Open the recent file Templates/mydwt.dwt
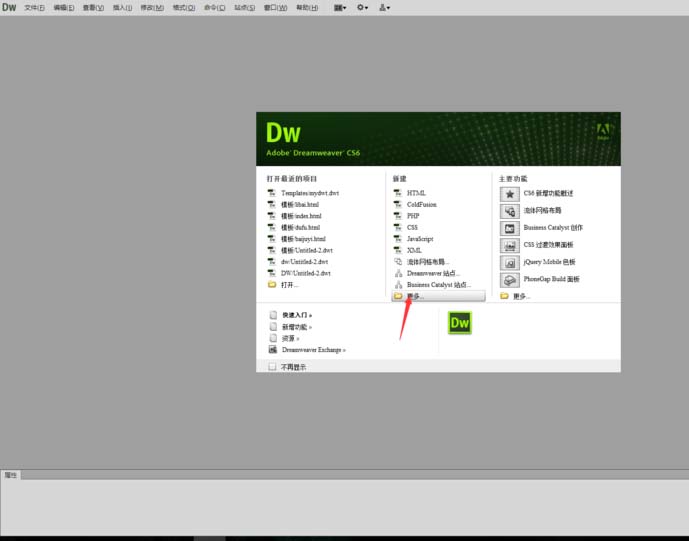Screen dimensions: 689x541 [309, 192]
